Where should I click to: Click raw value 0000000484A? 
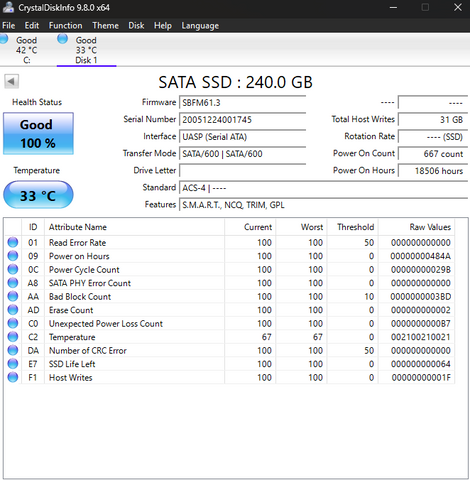point(420,256)
